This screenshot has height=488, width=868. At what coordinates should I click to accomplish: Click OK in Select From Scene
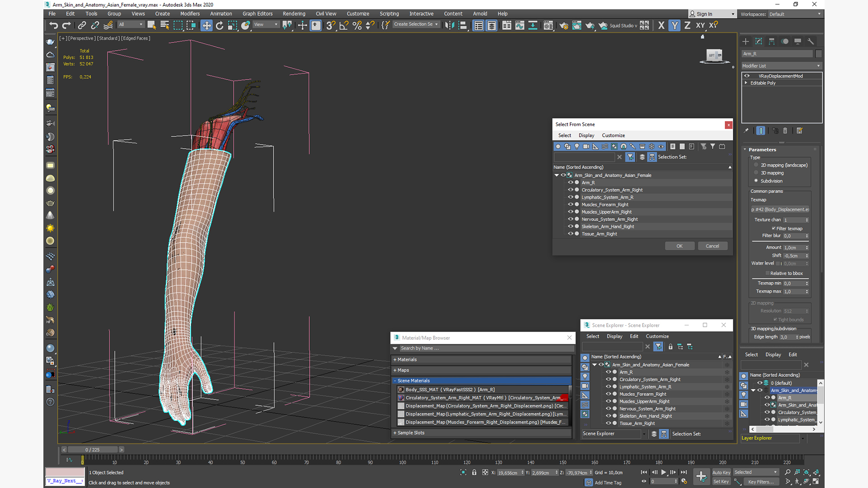(x=679, y=246)
